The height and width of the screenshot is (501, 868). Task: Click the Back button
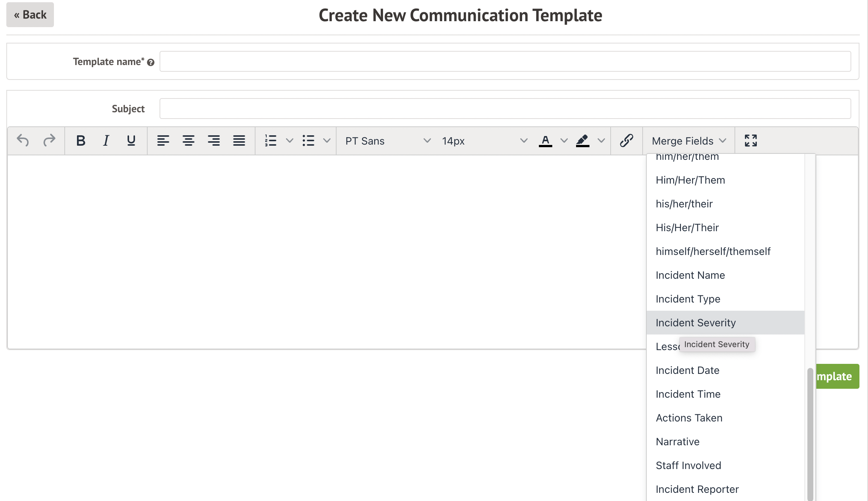tap(30, 15)
